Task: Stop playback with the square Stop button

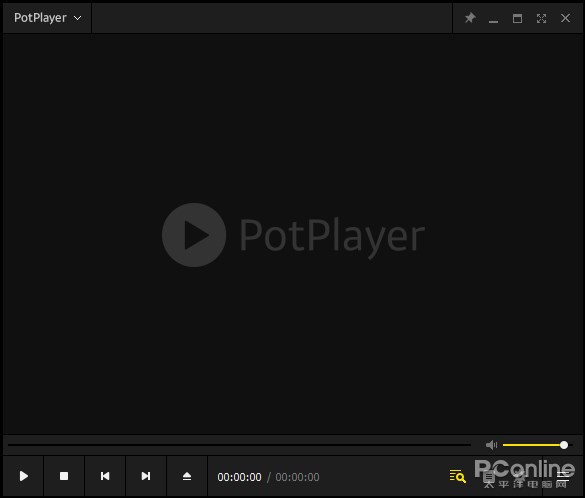Action: 64,476
